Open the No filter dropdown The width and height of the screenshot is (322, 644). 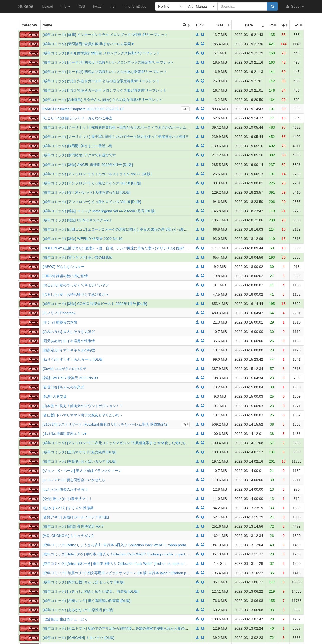170,6
